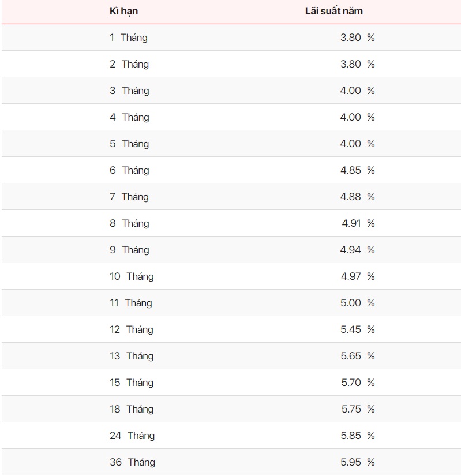Select the '9 Tháng' term label
The image size is (461, 476).
(129, 250)
